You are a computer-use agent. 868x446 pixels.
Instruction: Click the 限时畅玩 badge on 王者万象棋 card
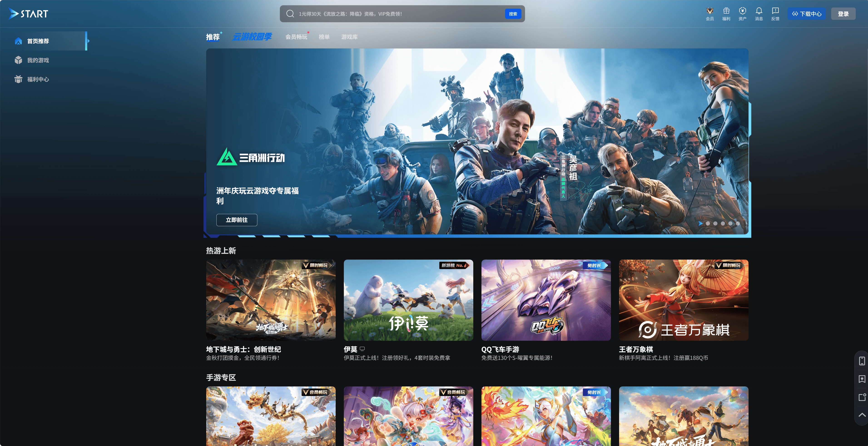[x=730, y=266]
